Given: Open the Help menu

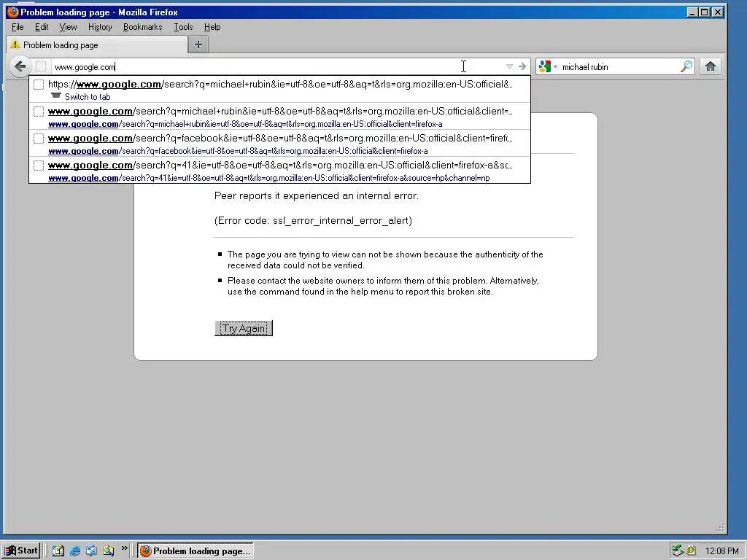Looking at the screenshot, I should coord(212,27).
